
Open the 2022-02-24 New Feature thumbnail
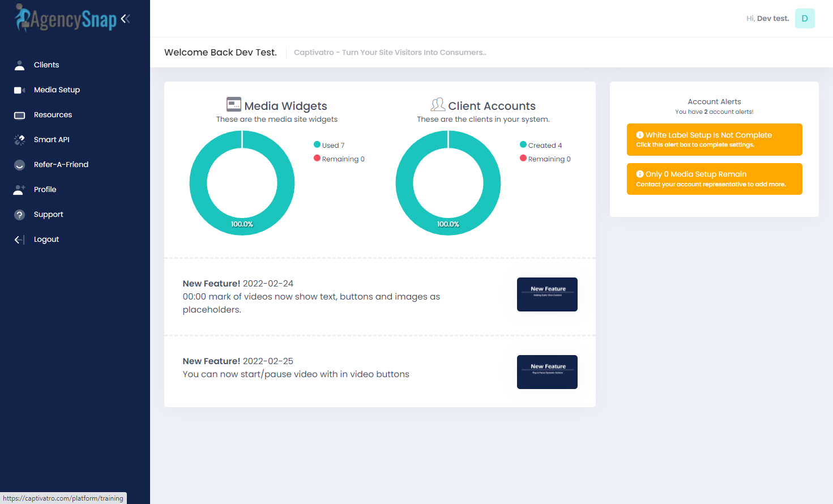tap(547, 294)
